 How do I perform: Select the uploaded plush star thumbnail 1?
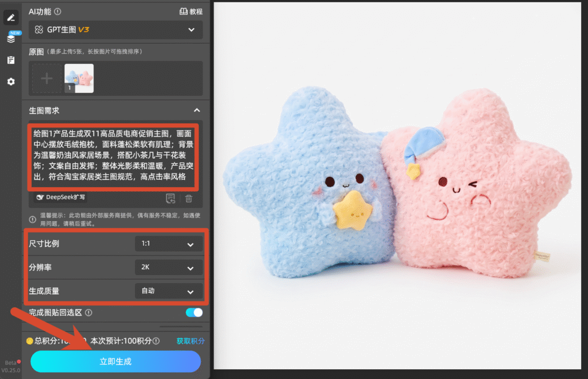79,78
